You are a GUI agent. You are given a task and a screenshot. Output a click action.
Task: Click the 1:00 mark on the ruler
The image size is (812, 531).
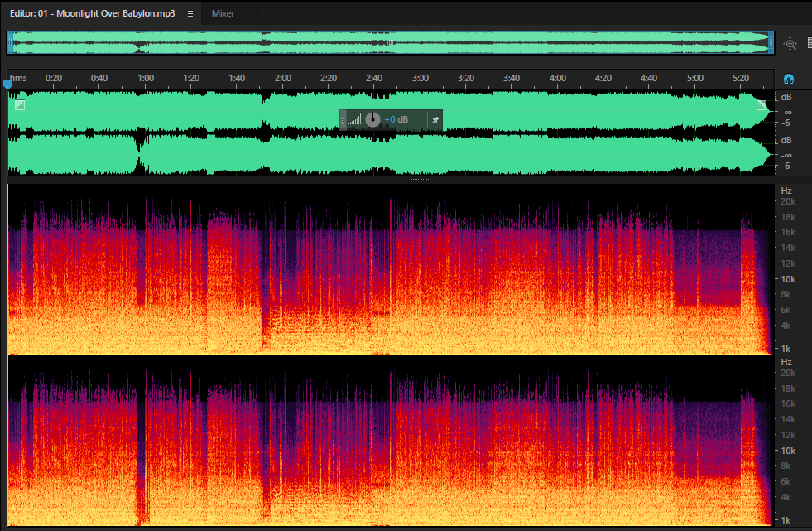[x=146, y=78]
